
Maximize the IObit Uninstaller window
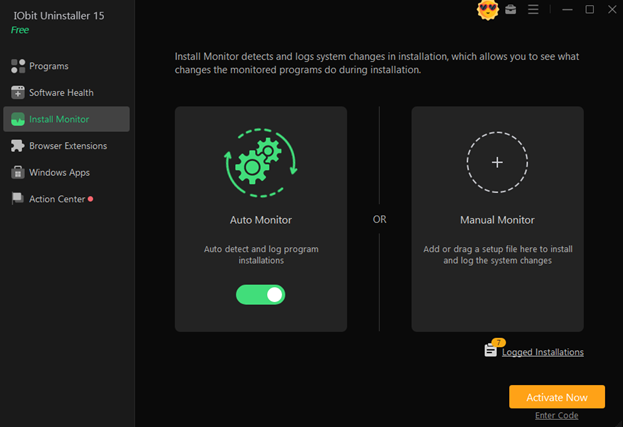coord(589,10)
